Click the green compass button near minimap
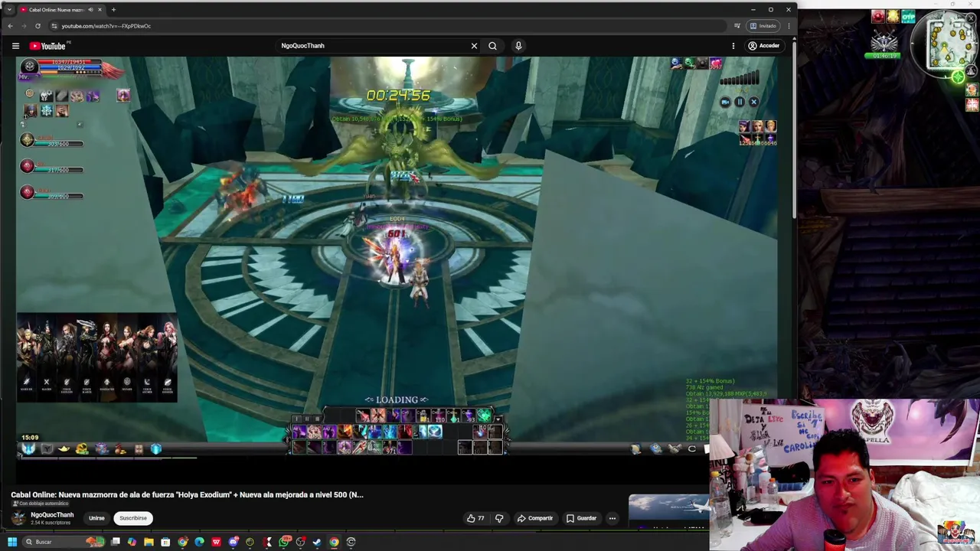980x551 pixels. point(958,76)
